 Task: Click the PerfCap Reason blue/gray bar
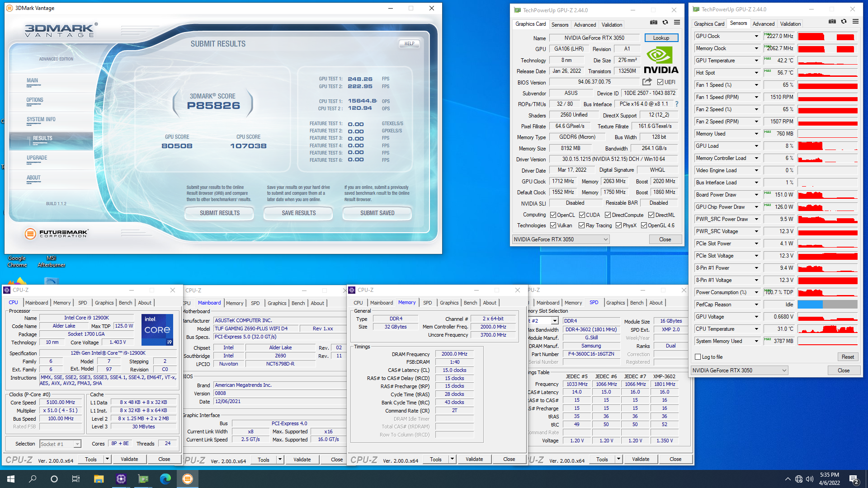(827, 305)
